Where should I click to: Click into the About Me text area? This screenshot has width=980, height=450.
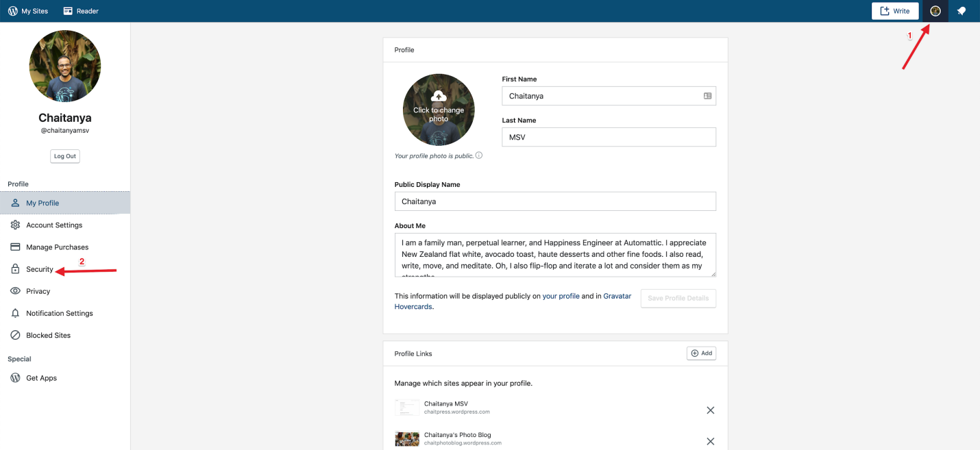555,255
